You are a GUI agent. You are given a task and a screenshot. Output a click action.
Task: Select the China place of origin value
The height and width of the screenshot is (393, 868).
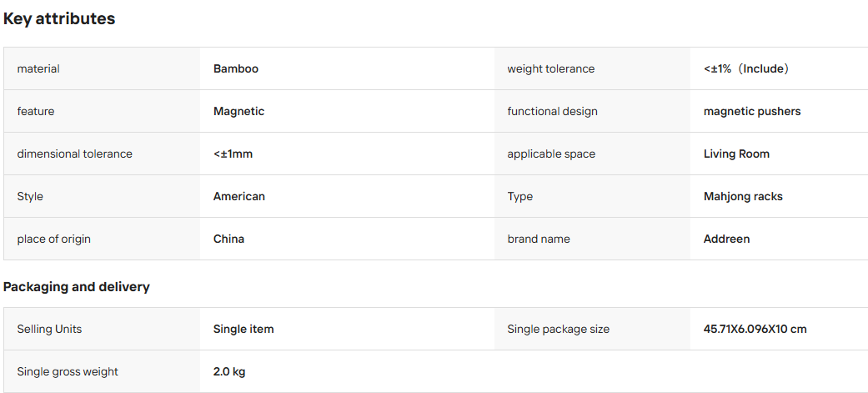pos(229,239)
